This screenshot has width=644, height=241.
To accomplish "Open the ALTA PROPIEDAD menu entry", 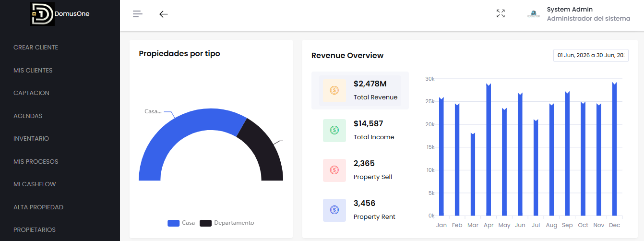I will pos(38,207).
